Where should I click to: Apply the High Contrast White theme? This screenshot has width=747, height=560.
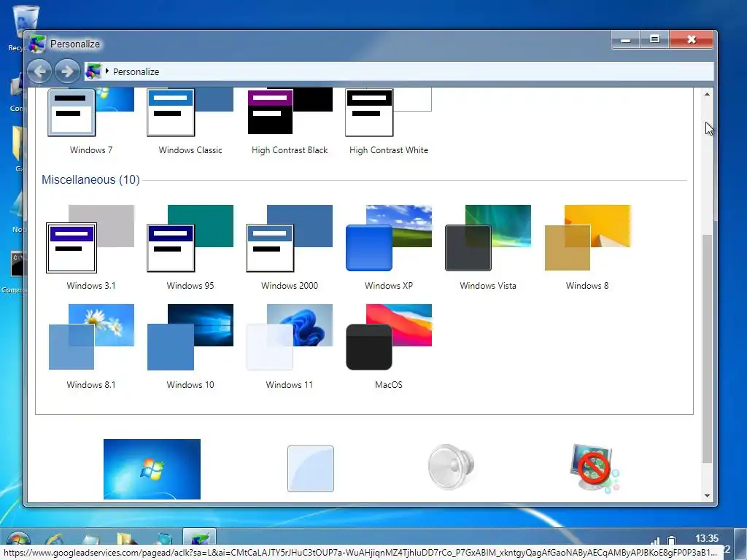[x=388, y=122]
